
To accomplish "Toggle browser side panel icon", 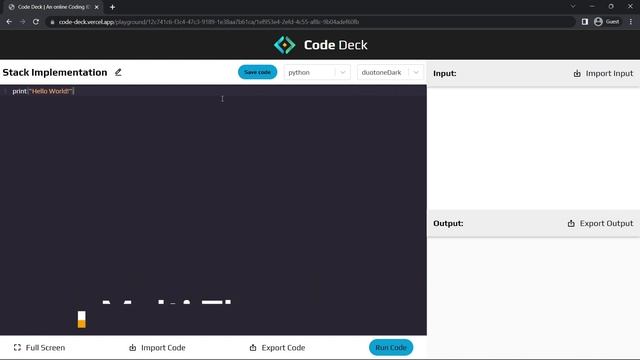I will [x=585, y=22].
